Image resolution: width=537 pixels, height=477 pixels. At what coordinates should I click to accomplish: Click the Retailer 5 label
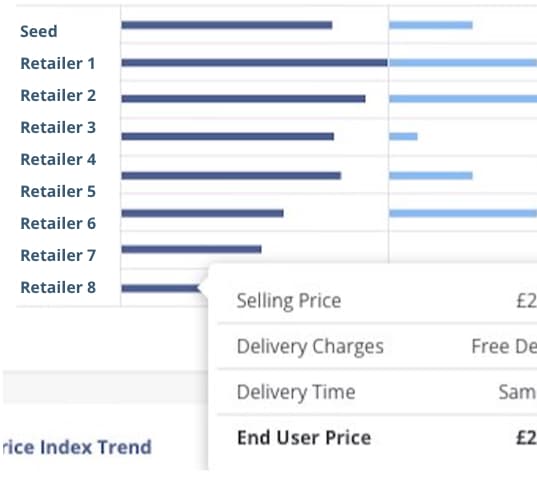tap(58, 191)
